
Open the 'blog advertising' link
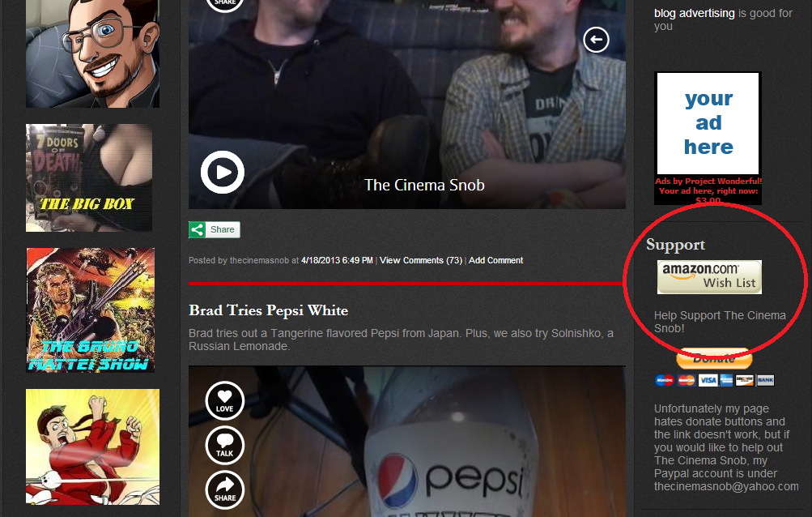694,13
